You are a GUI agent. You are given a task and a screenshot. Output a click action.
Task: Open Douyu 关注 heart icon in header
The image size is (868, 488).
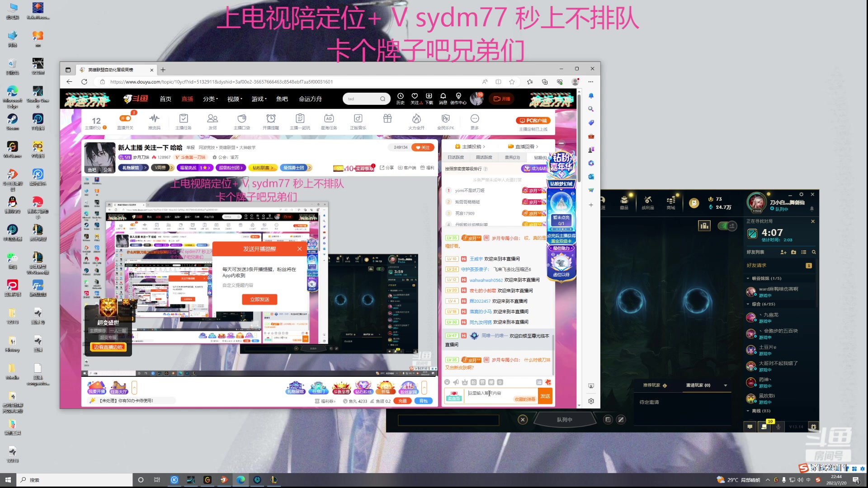point(415,99)
